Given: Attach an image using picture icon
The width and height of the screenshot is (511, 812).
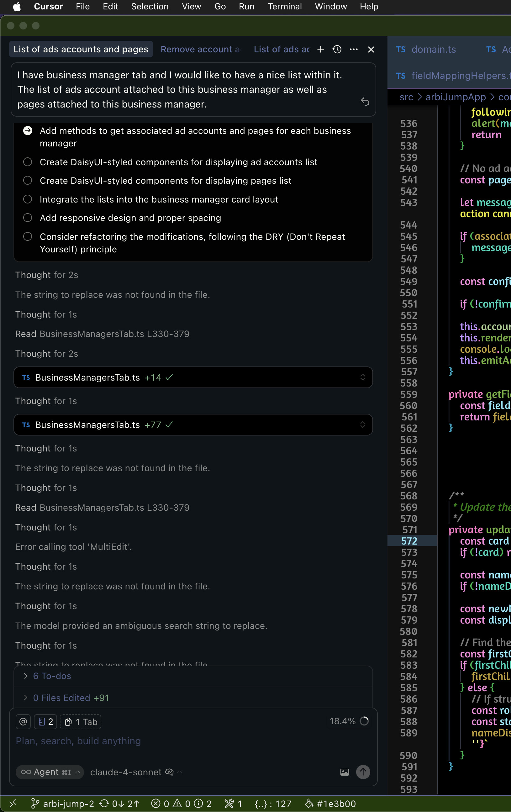Looking at the screenshot, I should tap(345, 772).
